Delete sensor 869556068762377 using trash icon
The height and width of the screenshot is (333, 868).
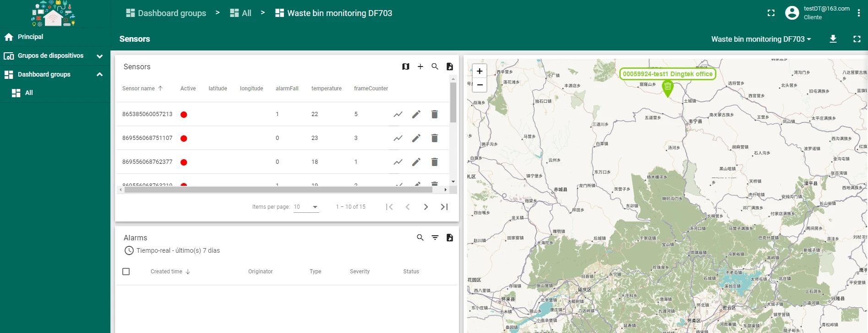(434, 162)
